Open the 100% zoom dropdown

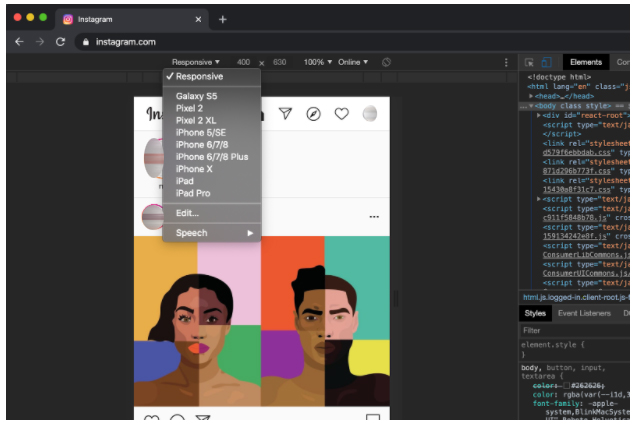coord(318,62)
